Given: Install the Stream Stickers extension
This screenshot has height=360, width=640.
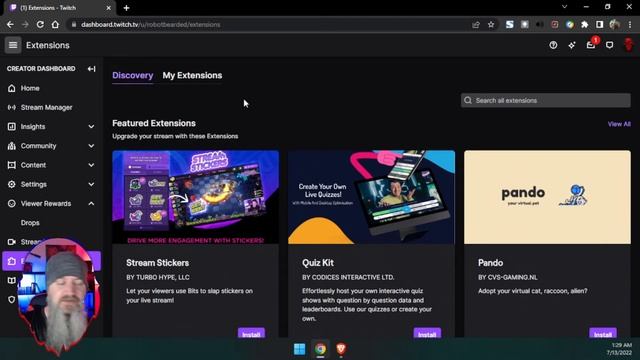Looking at the screenshot, I should click(x=251, y=333).
